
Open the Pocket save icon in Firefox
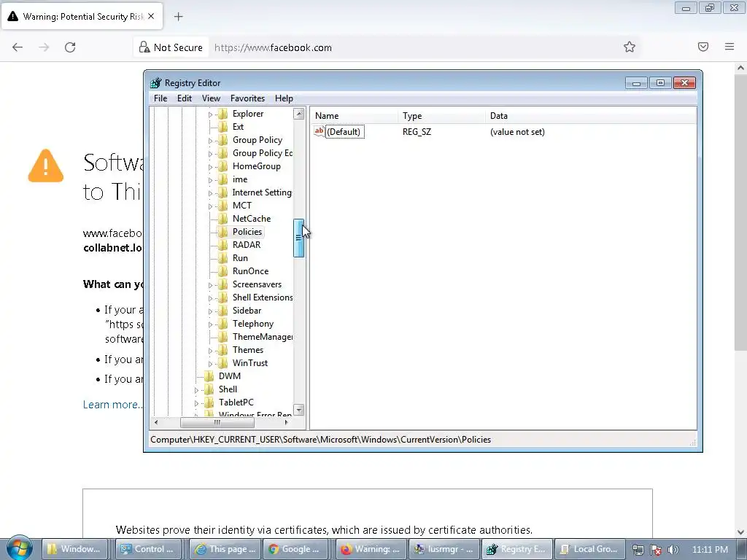703,47
